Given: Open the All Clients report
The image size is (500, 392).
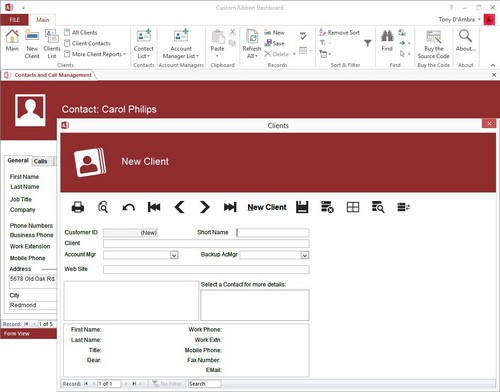Looking at the screenshot, I should [81, 32].
